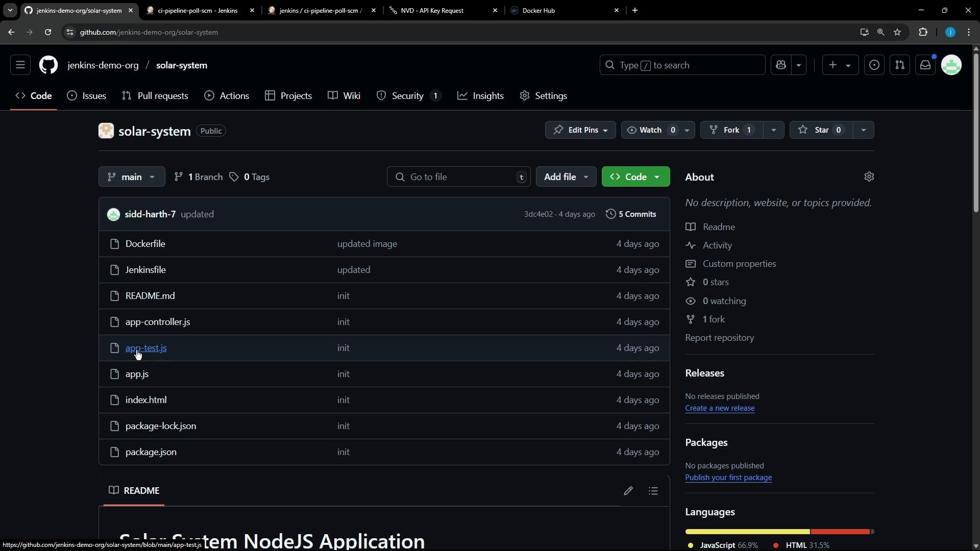Open the GitHub hamburger navigation menu
This screenshot has height=551, width=980.
pos(20,65)
